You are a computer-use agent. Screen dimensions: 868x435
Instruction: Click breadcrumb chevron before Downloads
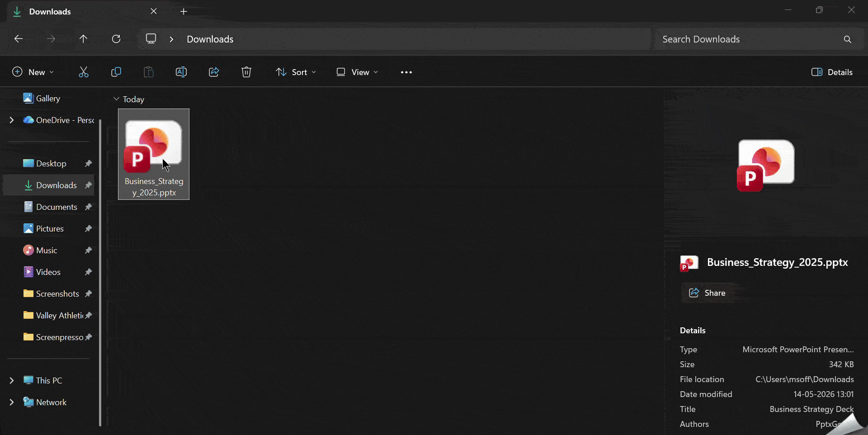[171, 39]
